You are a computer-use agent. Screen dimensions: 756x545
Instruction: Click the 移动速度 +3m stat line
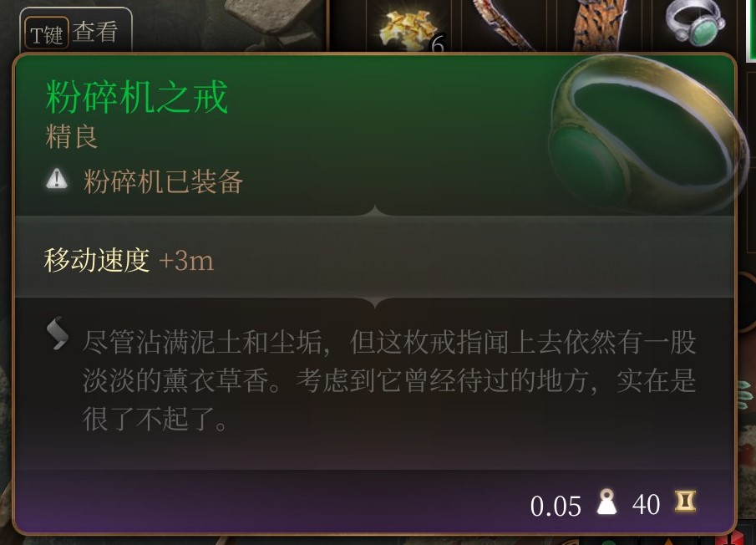(x=129, y=261)
